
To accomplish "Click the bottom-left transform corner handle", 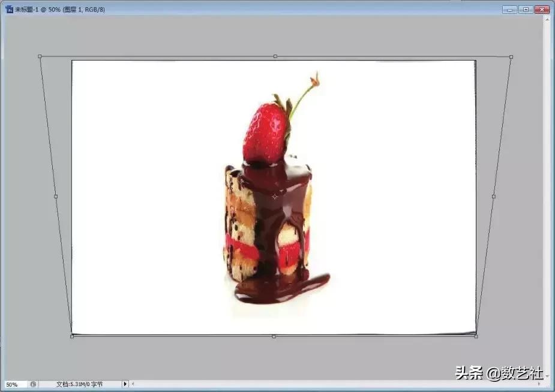I will point(72,336).
